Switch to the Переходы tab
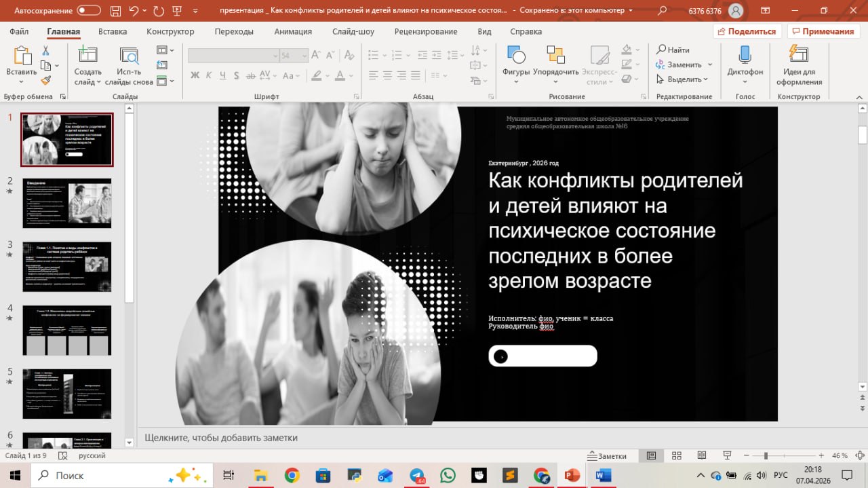This screenshot has width=868, height=488. pyautogui.click(x=234, y=31)
